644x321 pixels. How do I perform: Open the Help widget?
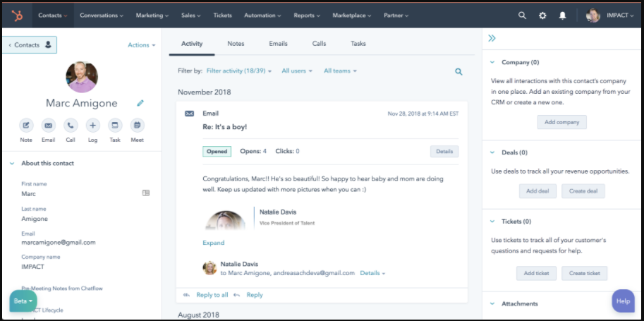pyautogui.click(x=623, y=301)
